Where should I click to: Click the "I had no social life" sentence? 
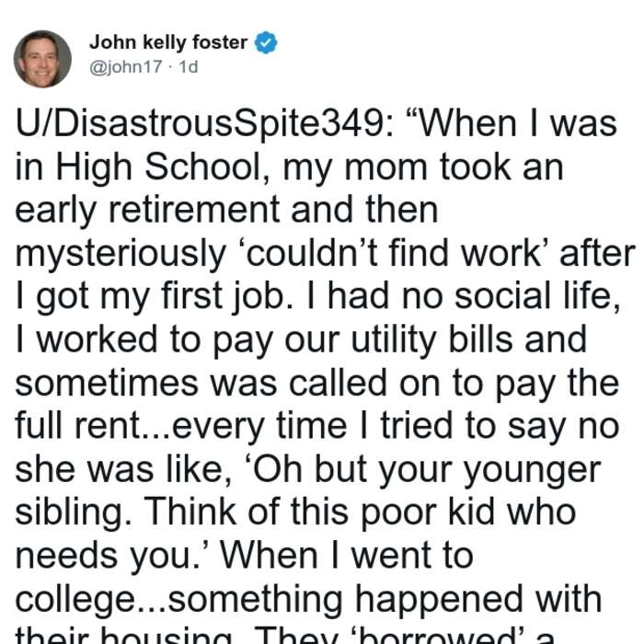[464, 295]
